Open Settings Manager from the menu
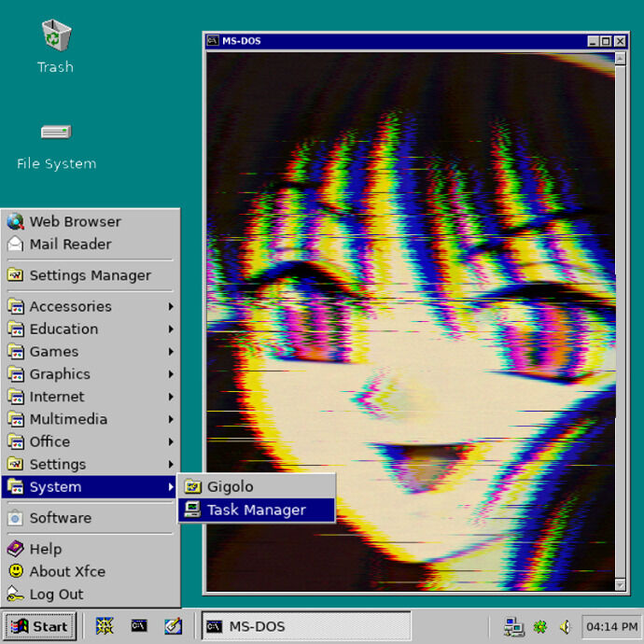 point(90,275)
